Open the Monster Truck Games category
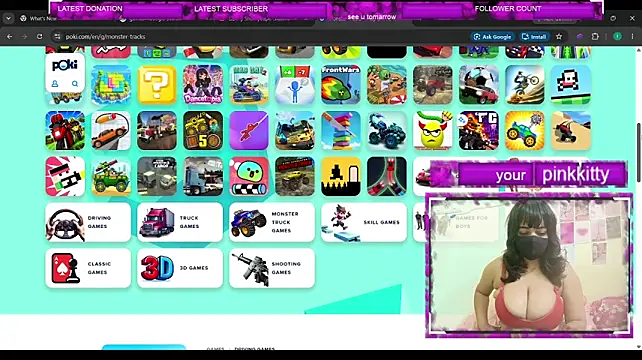This screenshot has height=360, width=642. tap(272, 222)
